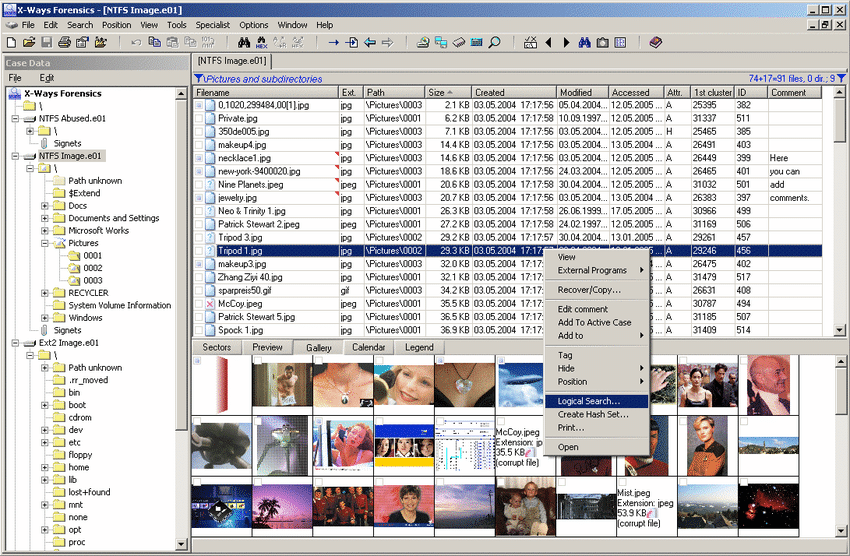Tick checkbox on the shirtless man thumbnail
Image resolution: width=850 pixels, height=556 pixels.
pos(258,361)
